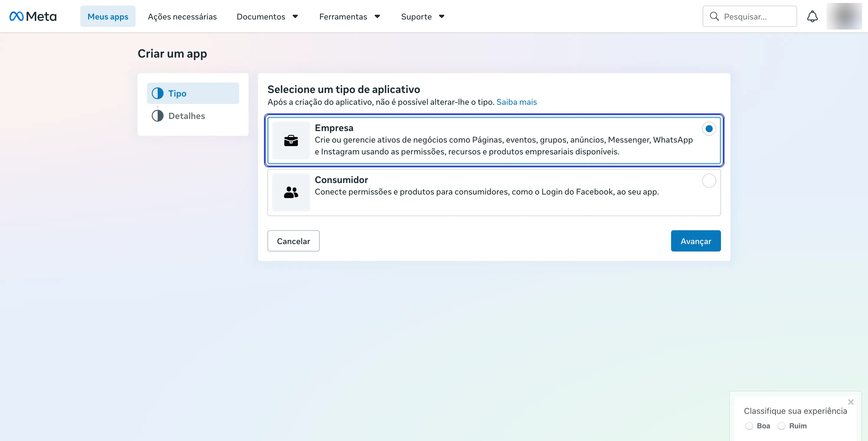Focus the Pesquisar search field

click(x=750, y=16)
